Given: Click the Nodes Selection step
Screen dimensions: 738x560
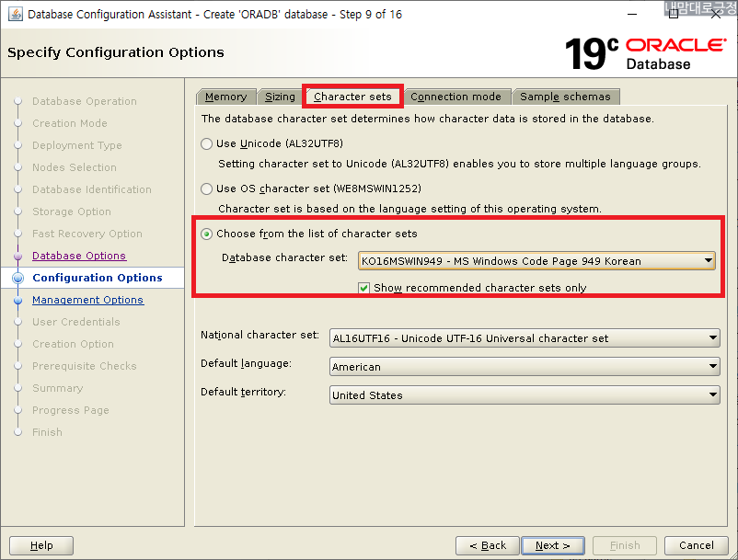Looking at the screenshot, I should pyautogui.click(x=75, y=167).
